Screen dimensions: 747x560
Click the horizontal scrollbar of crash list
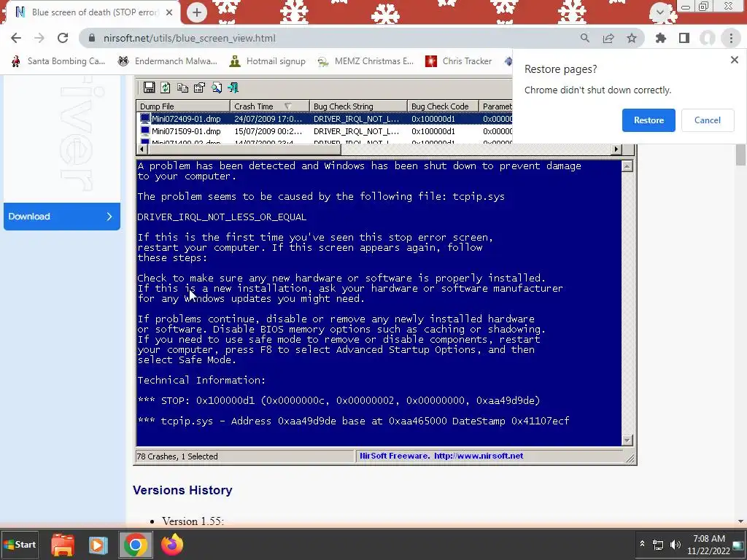379,149
